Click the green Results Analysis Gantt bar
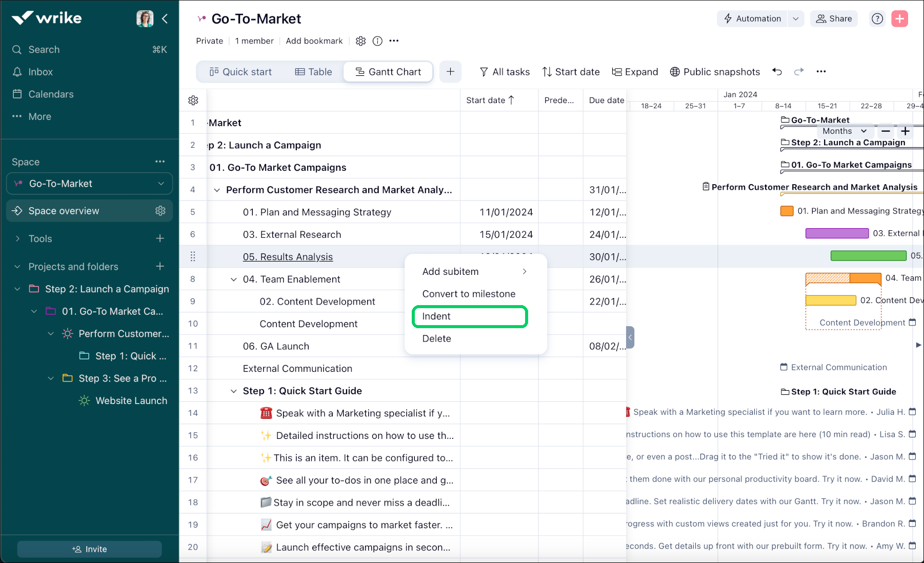 (868, 256)
